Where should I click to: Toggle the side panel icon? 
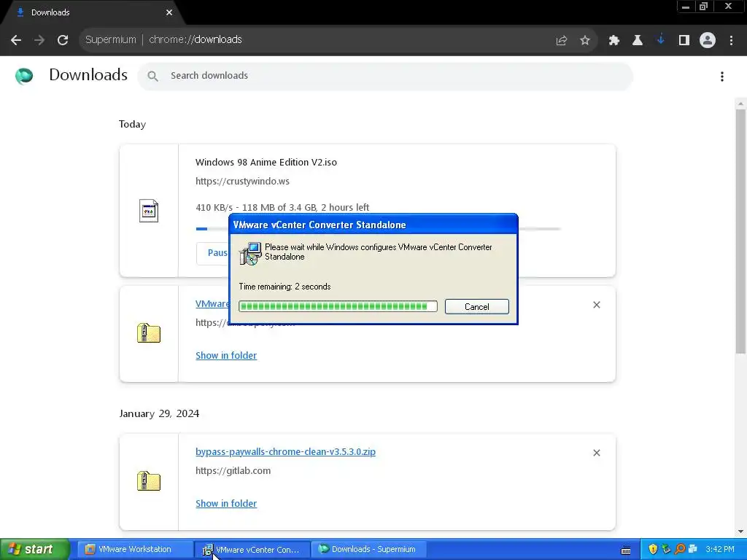point(684,41)
